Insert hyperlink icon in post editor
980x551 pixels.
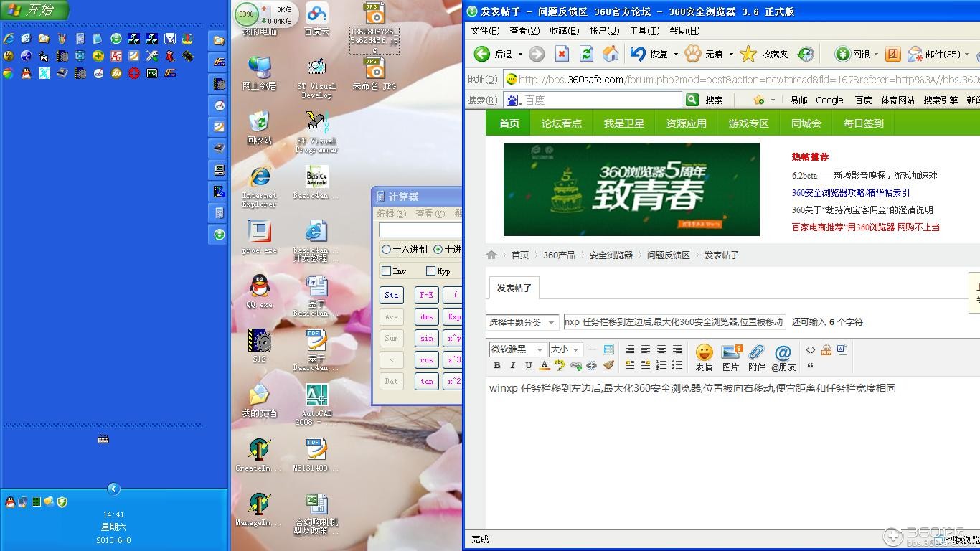(576, 365)
